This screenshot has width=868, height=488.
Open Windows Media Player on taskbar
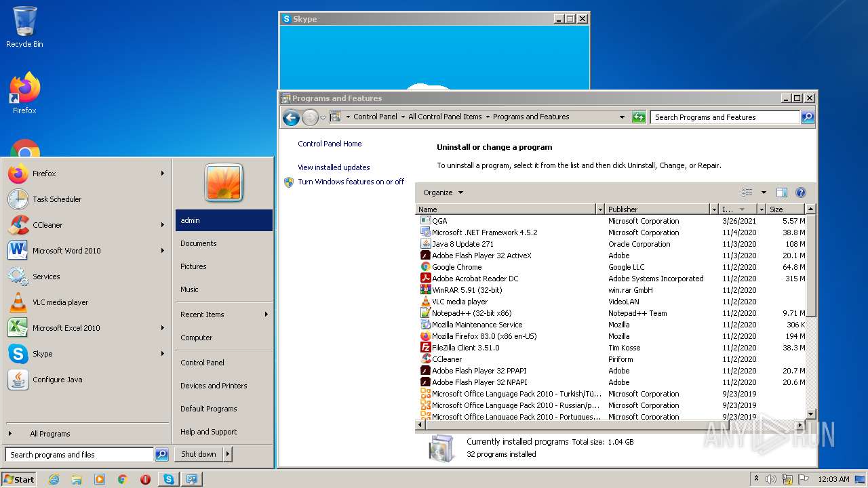pyautogui.click(x=100, y=479)
